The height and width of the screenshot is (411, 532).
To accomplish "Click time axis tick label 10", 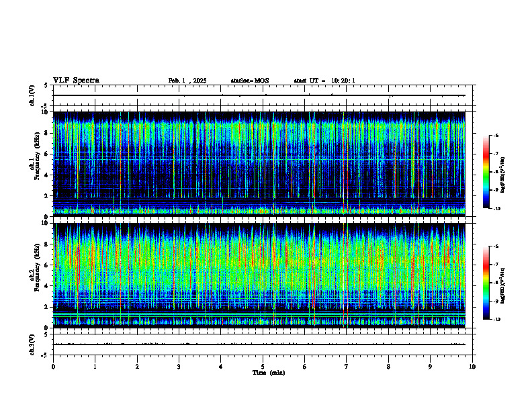I will [x=472, y=367].
